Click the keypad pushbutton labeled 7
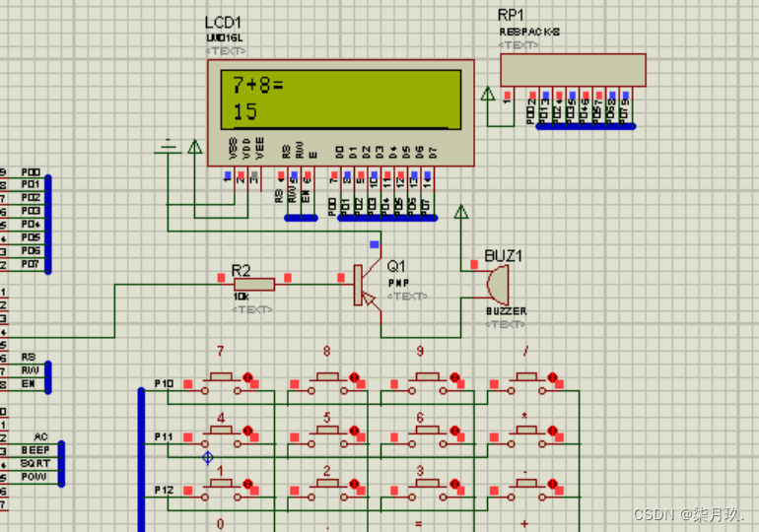 pyautogui.click(x=221, y=383)
